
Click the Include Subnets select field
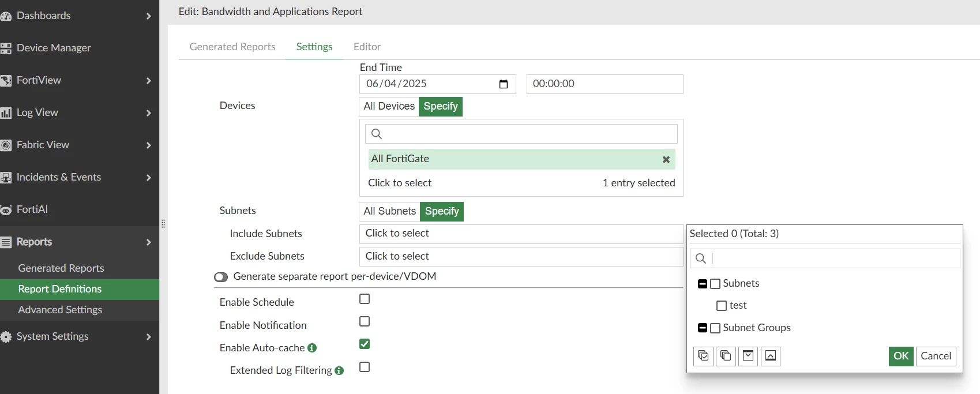pos(521,234)
